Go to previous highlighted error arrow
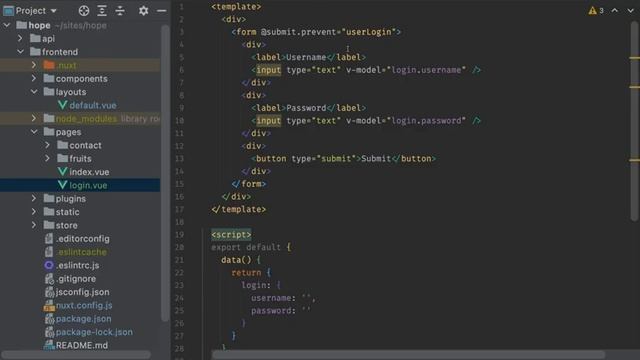Viewport: 640px width, 360px height. tap(615, 11)
